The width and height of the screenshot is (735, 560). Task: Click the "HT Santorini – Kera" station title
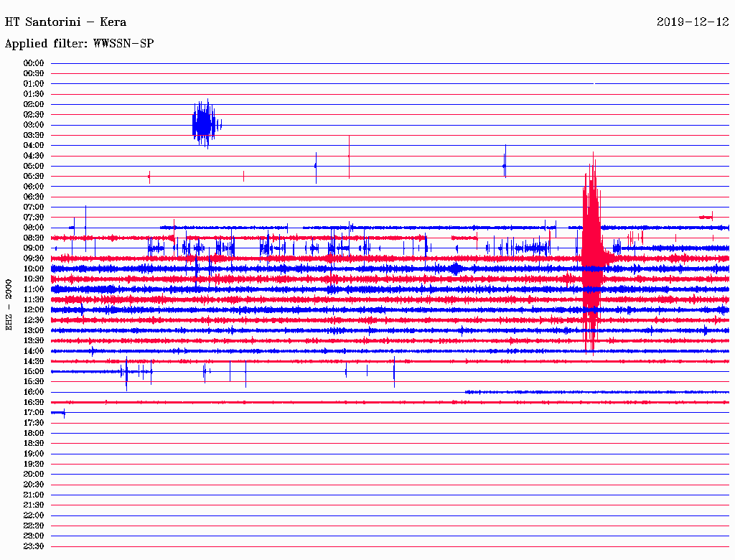(x=65, y=22)
